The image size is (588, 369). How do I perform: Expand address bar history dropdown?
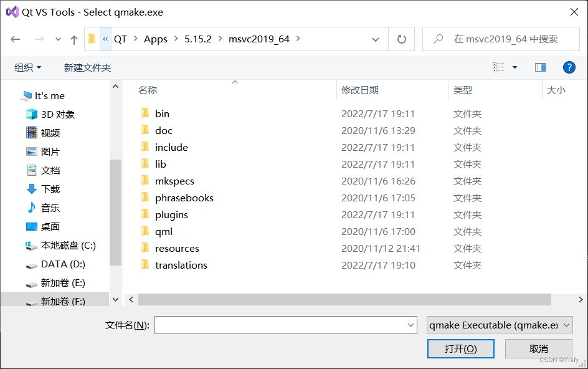376,39
